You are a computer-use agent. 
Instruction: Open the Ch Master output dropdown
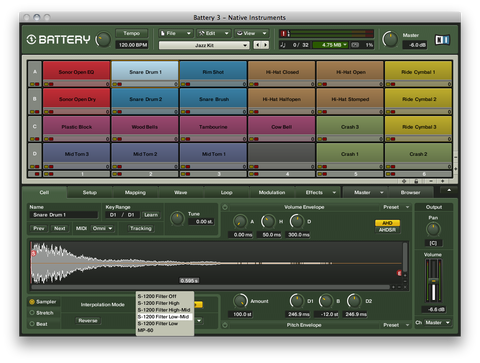tap(438, 323)
